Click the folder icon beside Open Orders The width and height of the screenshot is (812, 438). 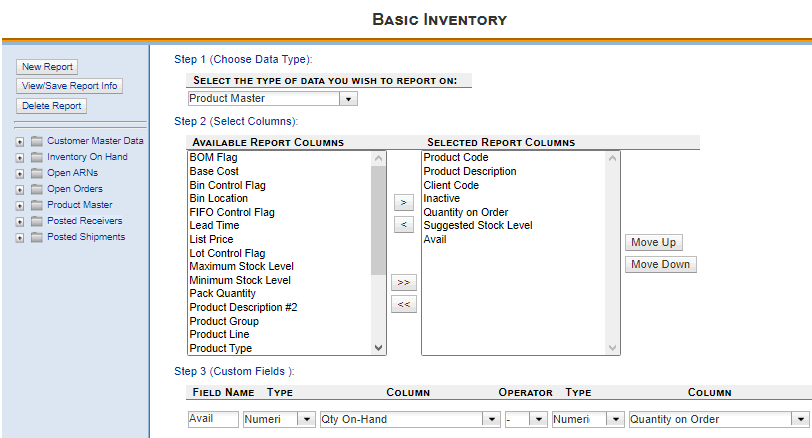(36, 189)
